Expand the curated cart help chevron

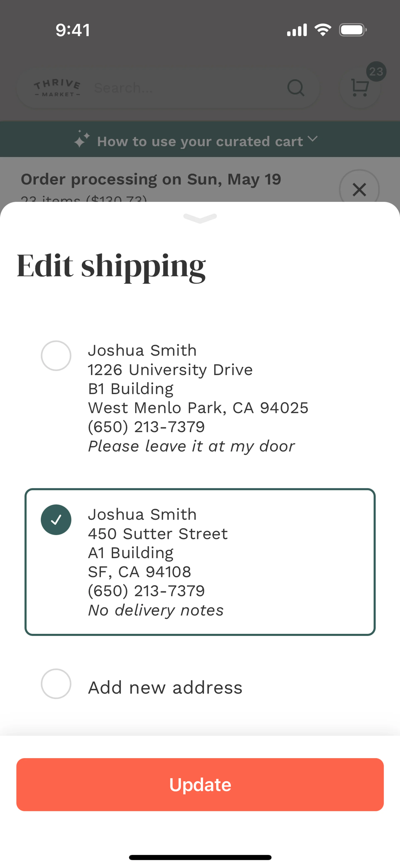click(313, 139)
